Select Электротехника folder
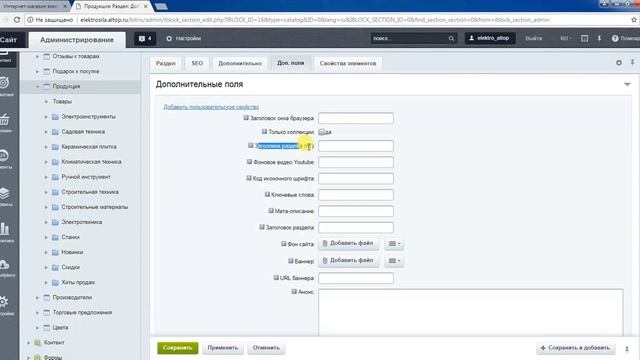The height and width of the screenshot is (360, 640). (82, 222)
